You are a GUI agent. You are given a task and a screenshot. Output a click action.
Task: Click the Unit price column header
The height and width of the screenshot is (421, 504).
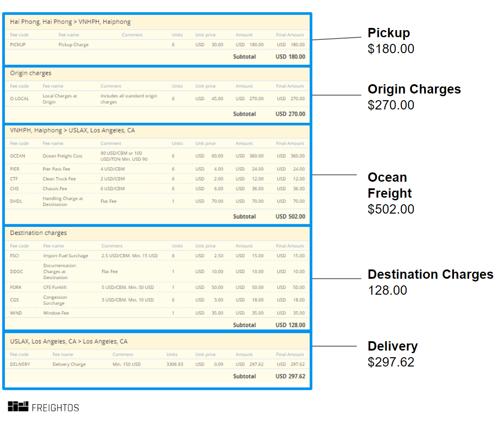pyautogui.click(x=205, y=35)
